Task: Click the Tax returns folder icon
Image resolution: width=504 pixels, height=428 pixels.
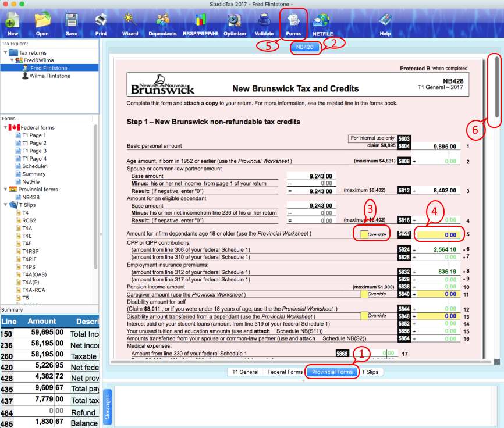Action: point(13,52)
